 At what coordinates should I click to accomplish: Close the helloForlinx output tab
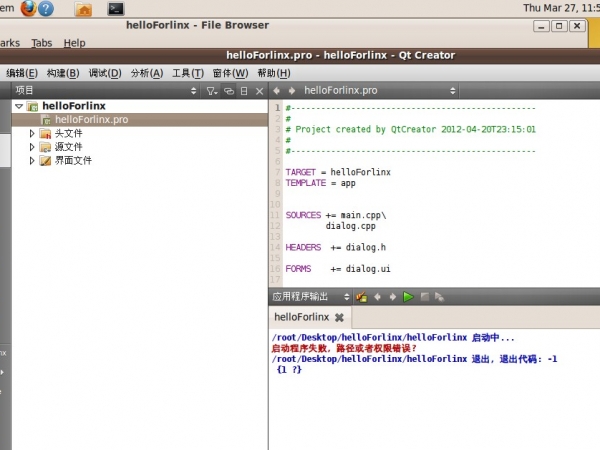[339, 317]
